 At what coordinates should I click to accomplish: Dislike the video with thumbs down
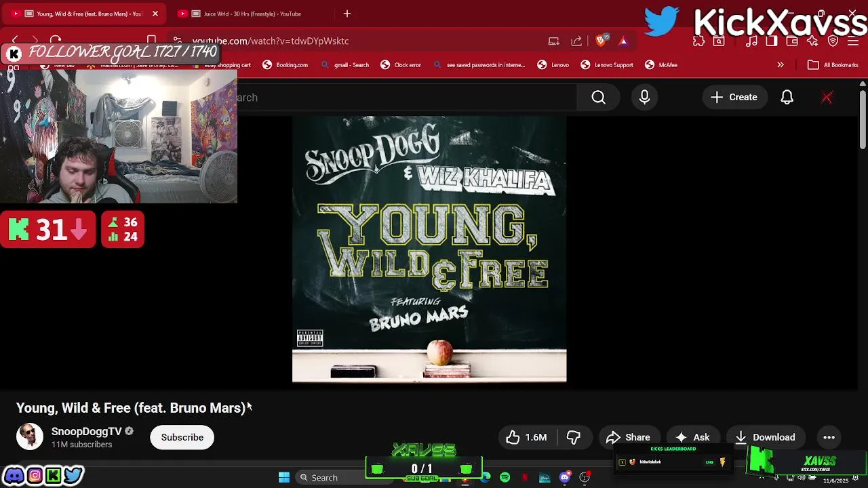(574, 437)
